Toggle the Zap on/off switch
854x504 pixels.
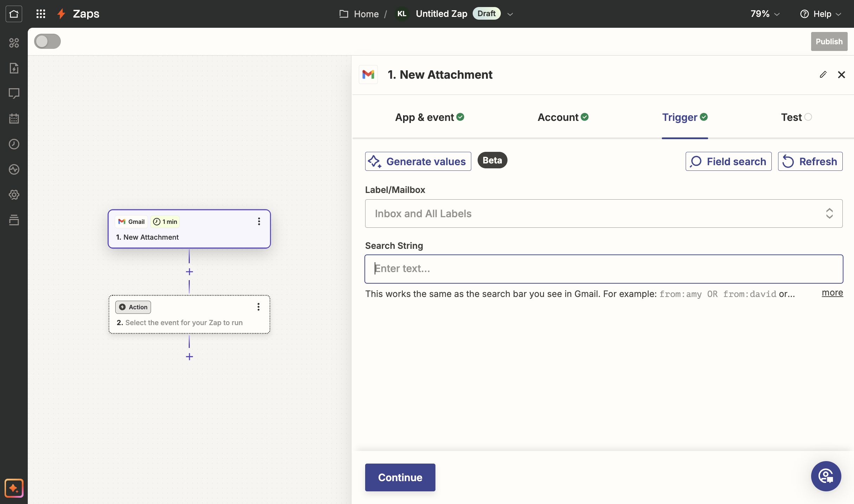47,41
